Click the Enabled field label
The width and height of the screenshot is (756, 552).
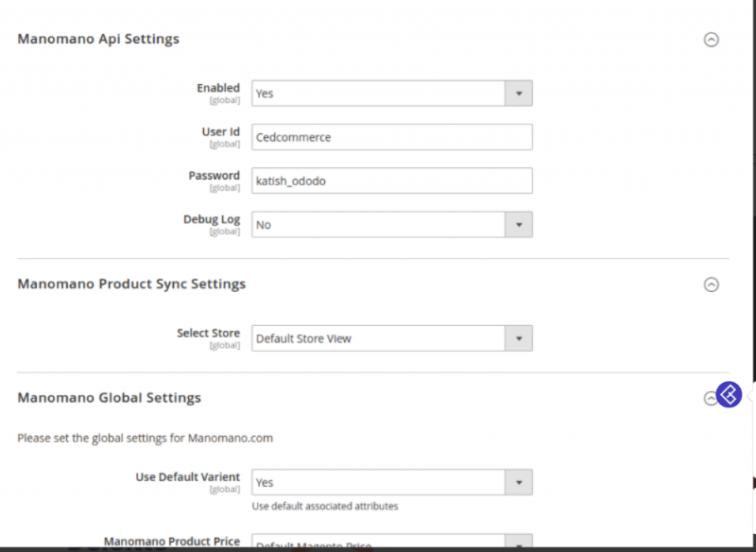tap(218, 88)
